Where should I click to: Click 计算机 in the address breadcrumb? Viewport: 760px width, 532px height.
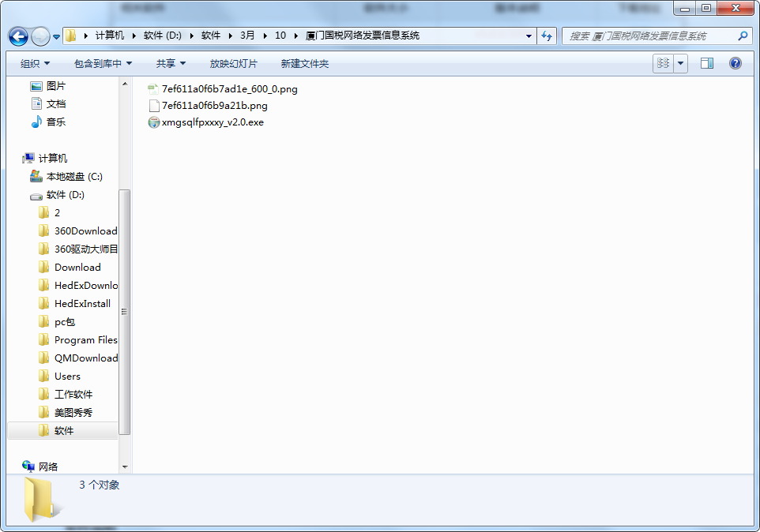(110, 36)
